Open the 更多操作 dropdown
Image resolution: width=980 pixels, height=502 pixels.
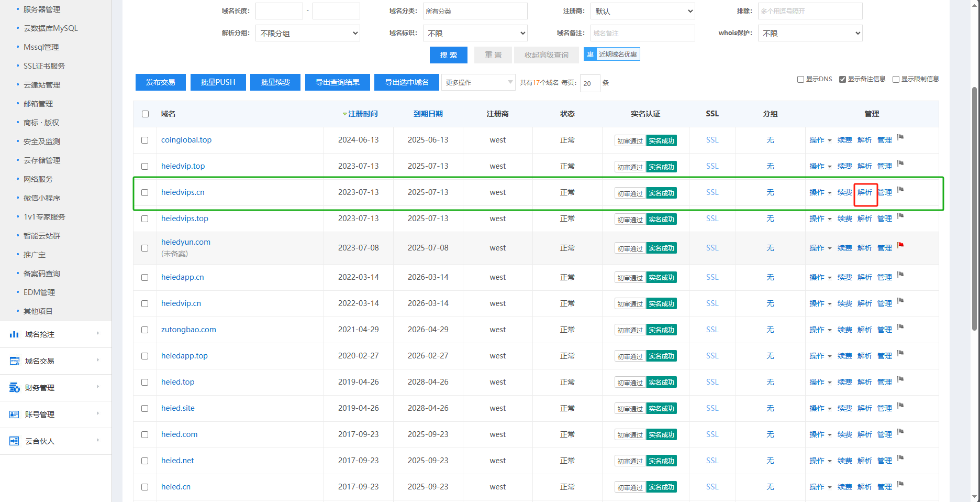click(x=478, y=82)
